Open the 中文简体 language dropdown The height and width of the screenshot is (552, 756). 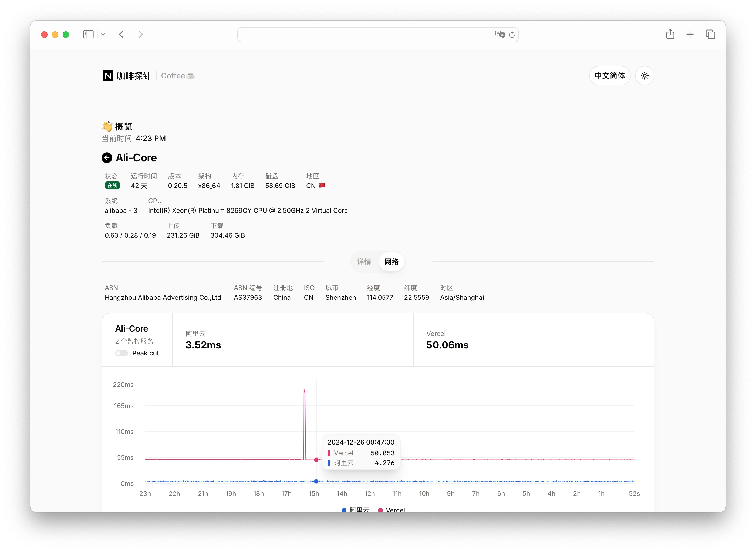coord(609,76)
